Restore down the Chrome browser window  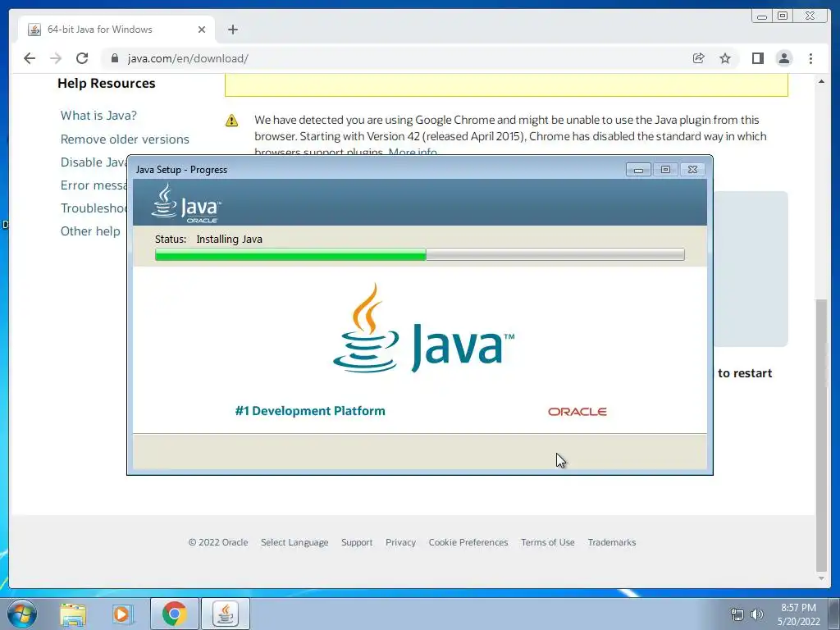click(x=783, y=16)
